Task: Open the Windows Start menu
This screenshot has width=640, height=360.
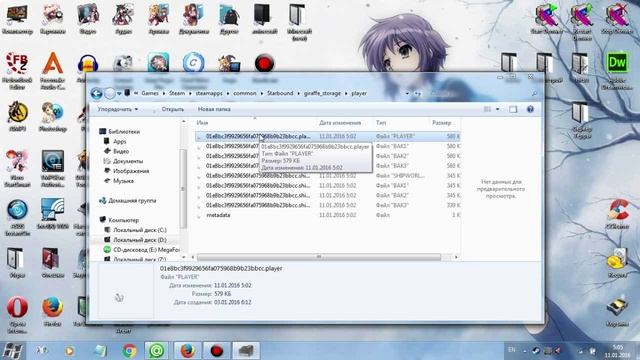Action: click(13, 351)
